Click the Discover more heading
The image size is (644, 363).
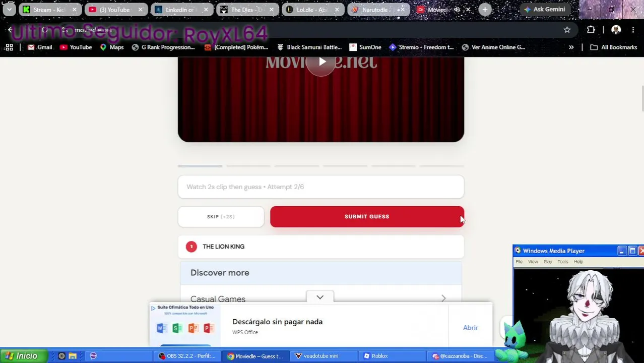pyautogui.click(x=220, y=273)
